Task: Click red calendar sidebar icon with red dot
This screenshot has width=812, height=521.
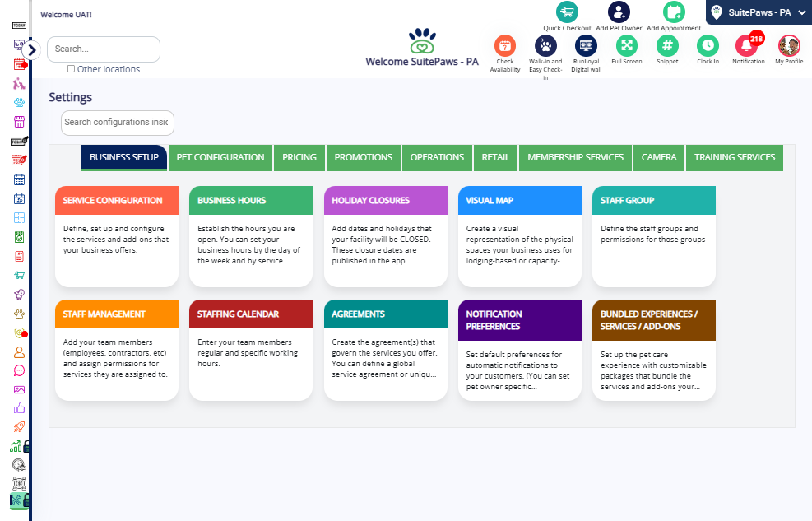Action: tap(20, 64)
